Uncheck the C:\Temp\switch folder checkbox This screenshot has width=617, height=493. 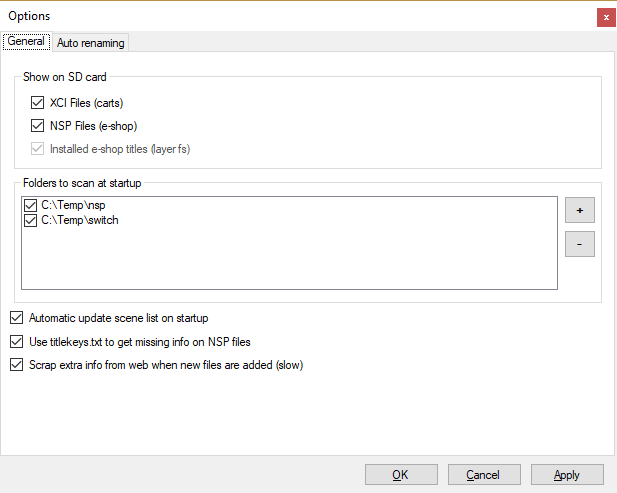click(31, 220)
